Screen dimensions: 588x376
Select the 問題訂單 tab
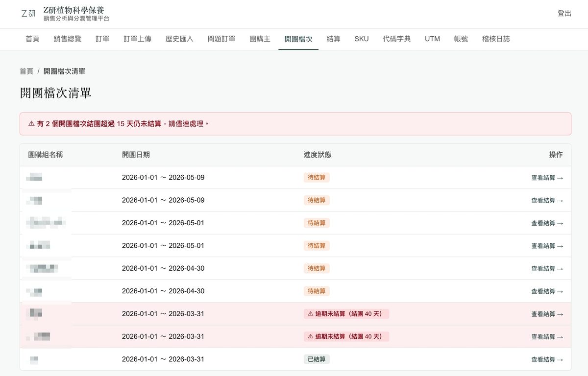221,39
